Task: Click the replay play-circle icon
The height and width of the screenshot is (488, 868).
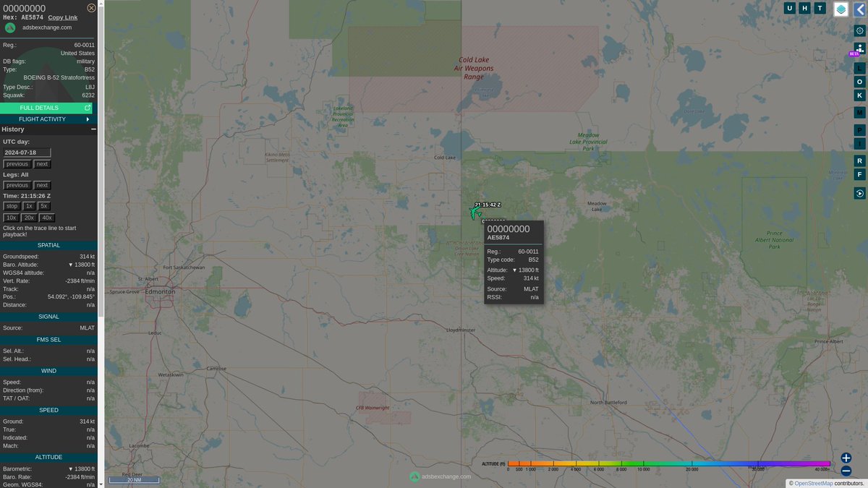Action: 859,193
